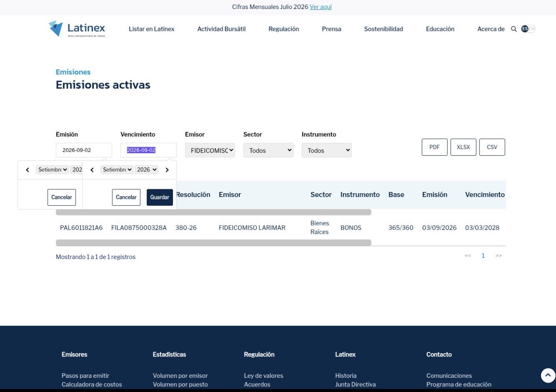Viewport: 556px width, 392px height.
Task: Click the Emisión date input field
Action: 84,150
